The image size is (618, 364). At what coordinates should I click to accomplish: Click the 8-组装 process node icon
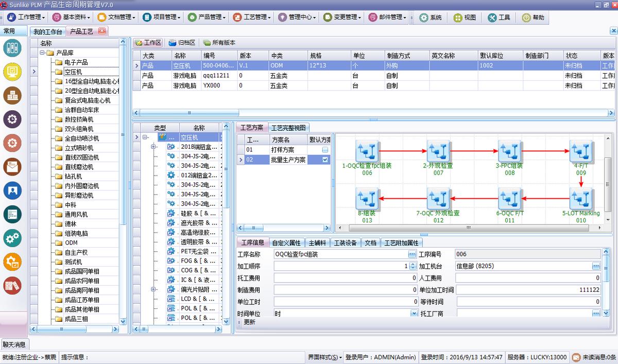367,198
